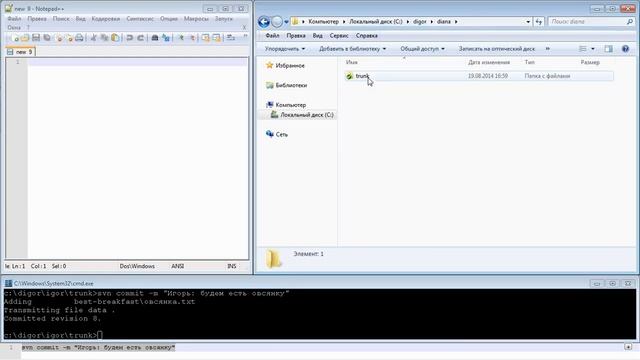
Task: Toggle the preview pane icon in Explorer
Action: coord(609,49)
